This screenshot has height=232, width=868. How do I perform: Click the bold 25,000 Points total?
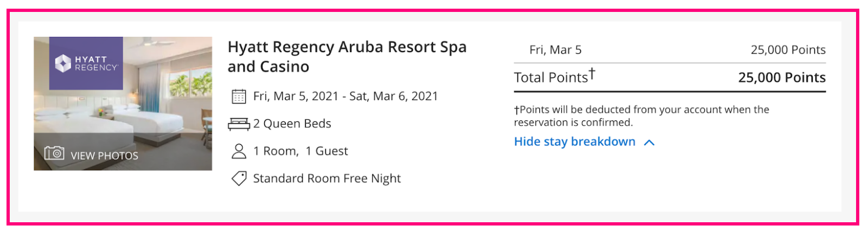[782, 78]
